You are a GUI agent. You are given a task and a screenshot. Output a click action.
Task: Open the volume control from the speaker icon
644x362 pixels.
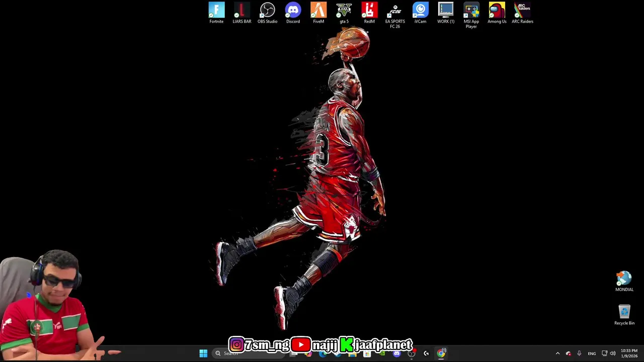(x=613, y=353)
